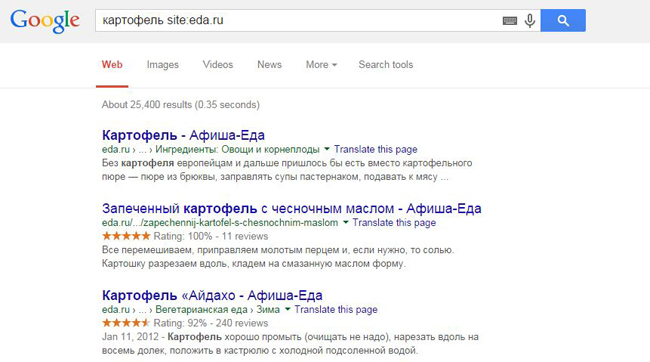Select the Web tab
The image size is (650, 362).
tap(112, 65)
